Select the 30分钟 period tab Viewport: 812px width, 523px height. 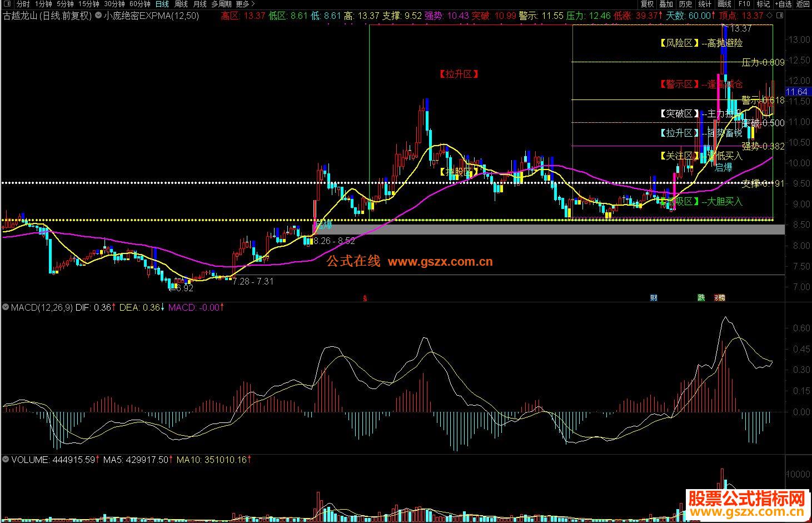(114, 4)
